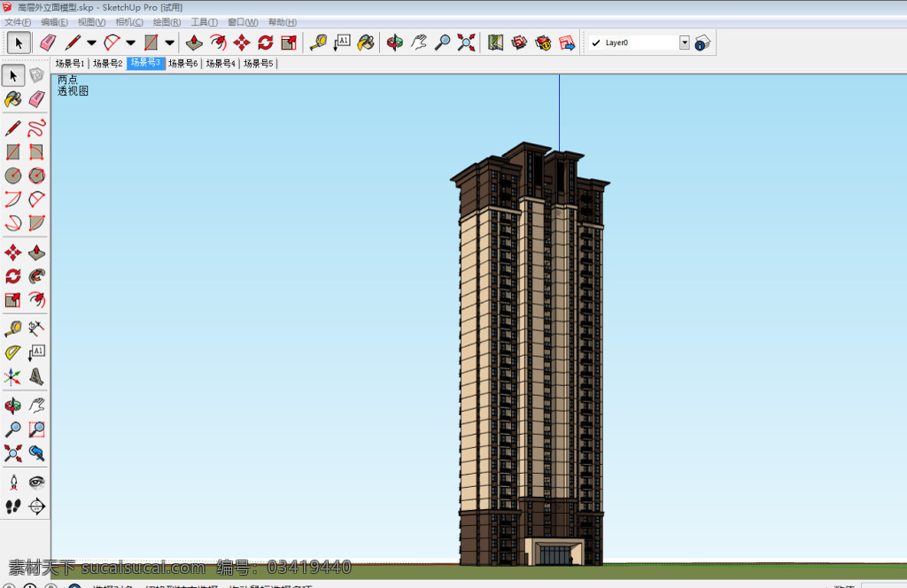Switch to scene tab 场景号1
907x588 pixels.
[x=70, y=64]
